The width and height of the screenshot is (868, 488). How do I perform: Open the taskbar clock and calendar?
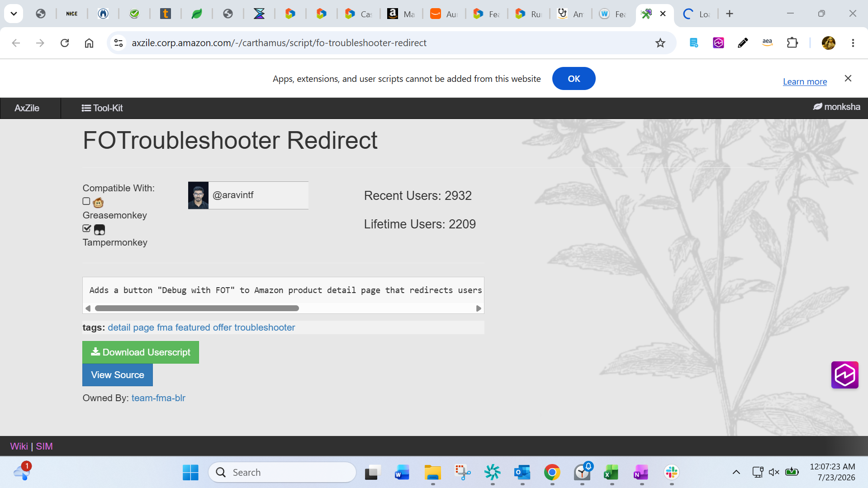click(832, 472)
